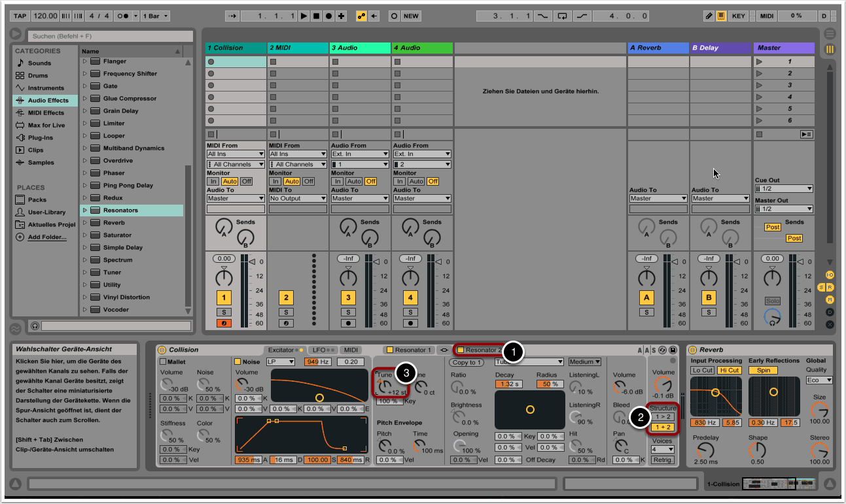Image resolution: width=846 pixels, height=504 pixels.
Task: Expand the Resonators folder in browser
Action: click(84, 210)
